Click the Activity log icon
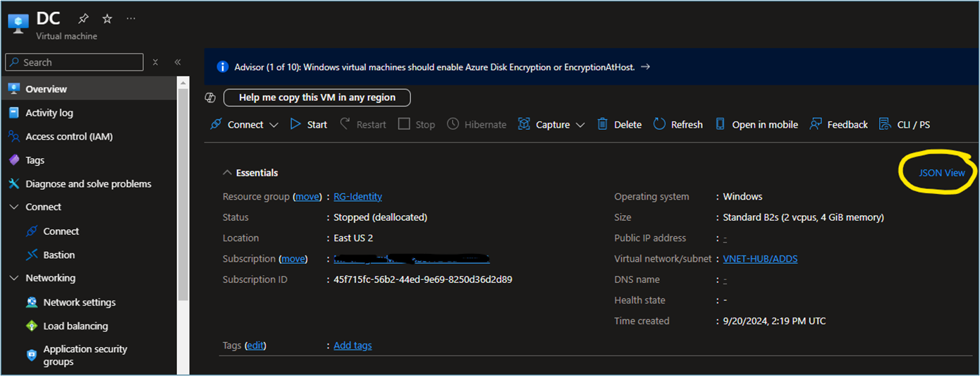This screenshot has height=376, width=980. point(13,113)
